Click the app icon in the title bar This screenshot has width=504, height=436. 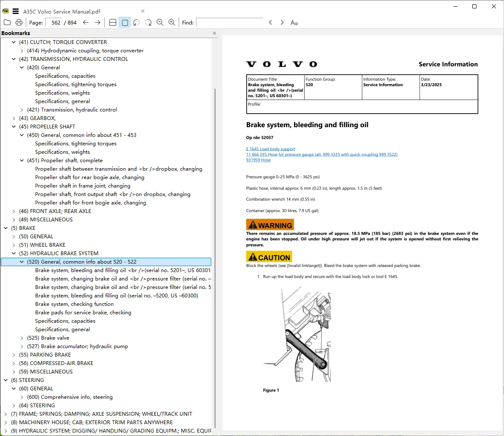tap(6, 11)
